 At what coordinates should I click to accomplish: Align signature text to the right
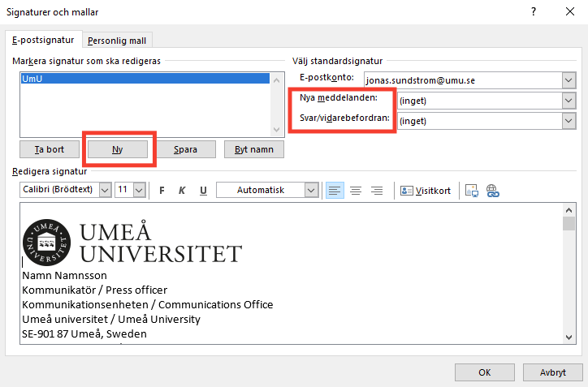pos(377,191)
